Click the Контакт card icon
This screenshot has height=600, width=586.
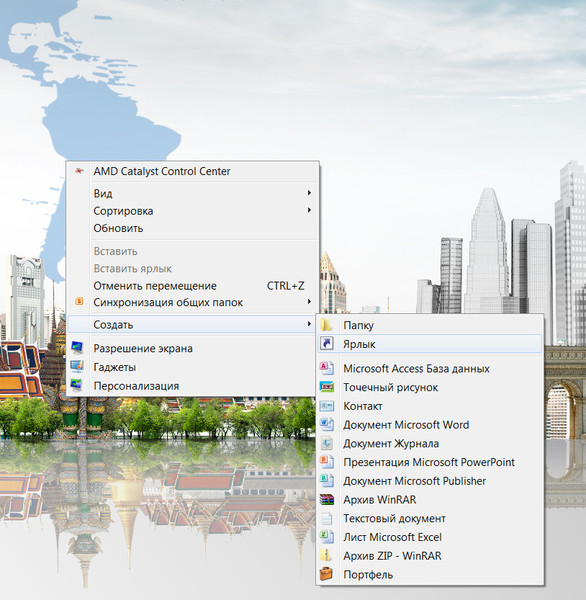(x=326, y=406)
